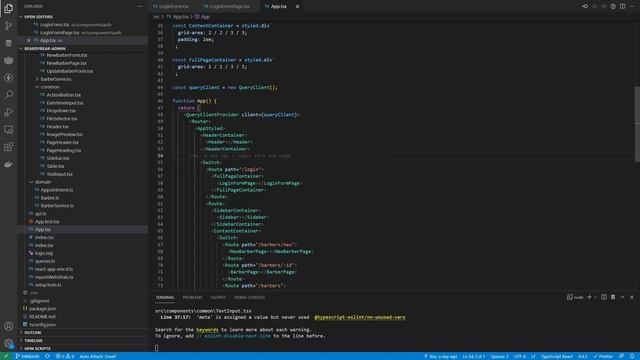Viewport: 640px width, 360px height.
Task: Open Sidebar.tsx in file tree
Action: (58, 158)
